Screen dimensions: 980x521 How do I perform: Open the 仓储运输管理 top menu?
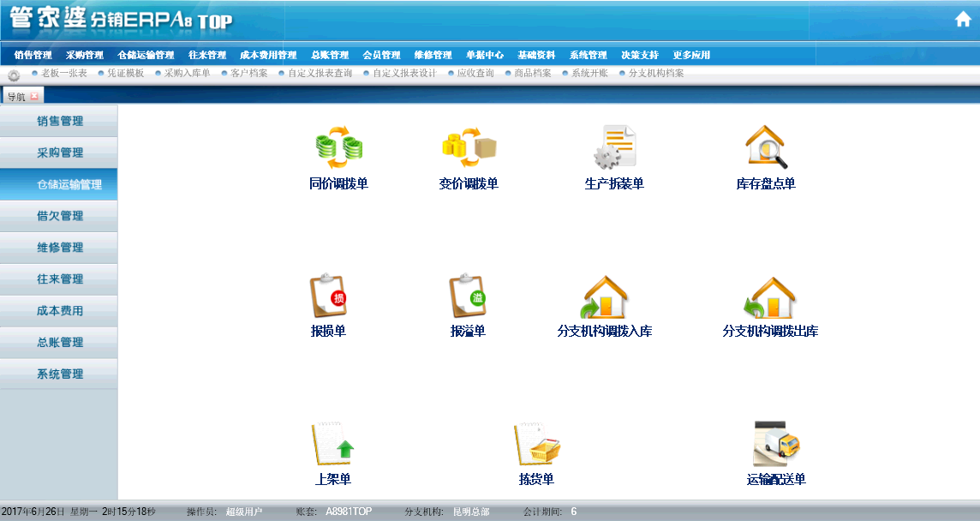[x=146, y=55]
